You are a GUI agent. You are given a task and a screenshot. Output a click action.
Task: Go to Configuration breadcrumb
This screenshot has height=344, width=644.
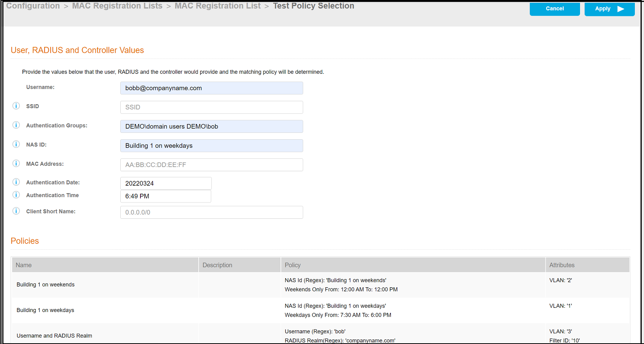pos(33,6)
